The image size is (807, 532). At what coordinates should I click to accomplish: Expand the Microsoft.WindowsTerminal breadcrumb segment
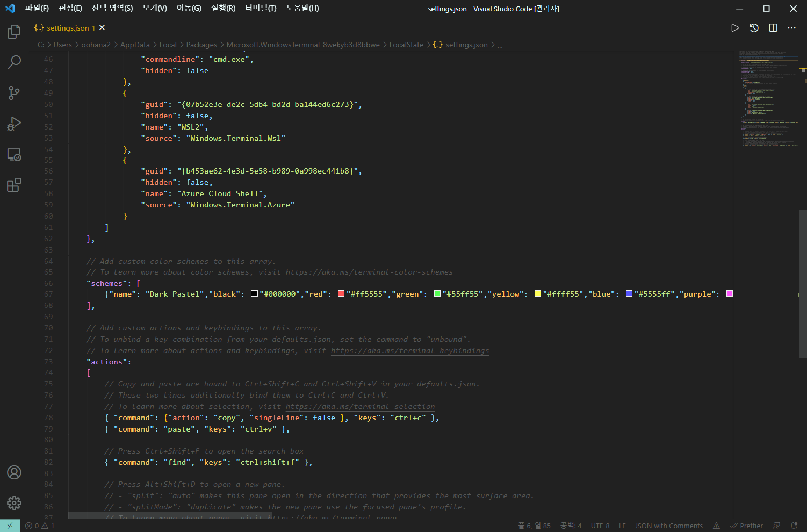click(x=303, y=45)
